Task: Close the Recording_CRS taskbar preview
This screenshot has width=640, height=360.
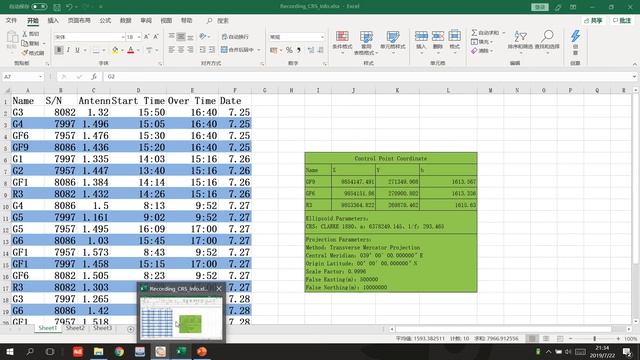Action: tap(219, 289)
